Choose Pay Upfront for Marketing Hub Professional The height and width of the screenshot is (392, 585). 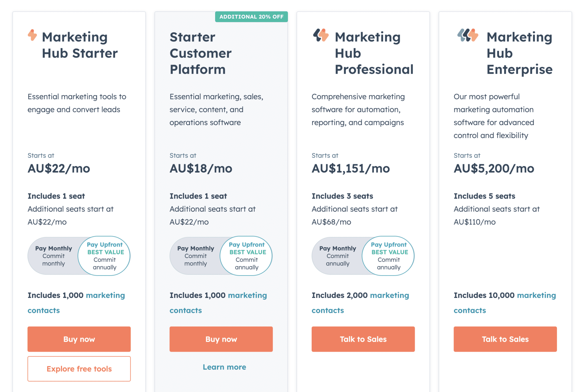[x=388, y=256]
